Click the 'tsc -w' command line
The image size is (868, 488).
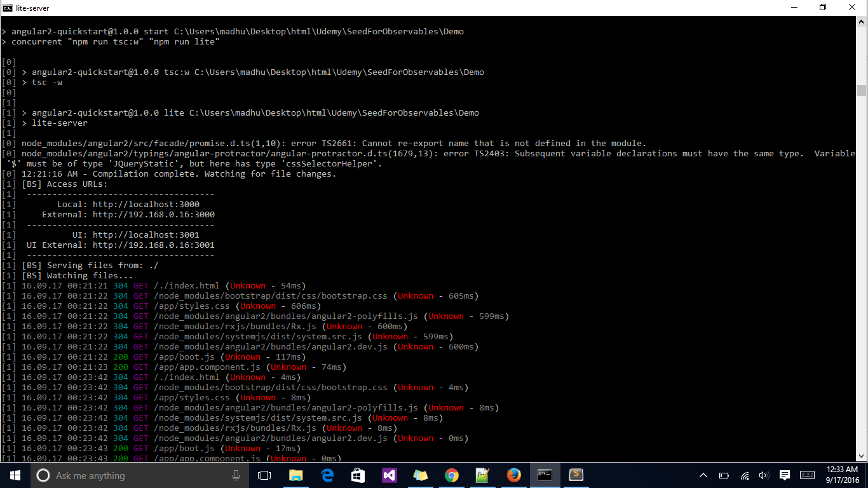(41, 83)
